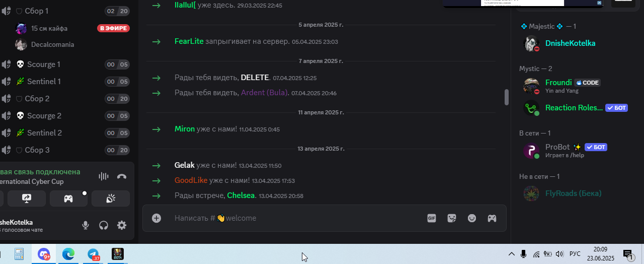The height and width of the screenshot is (264, 644).
Task: Open FearLite's user profile link
Action: [x=189, y=41]
